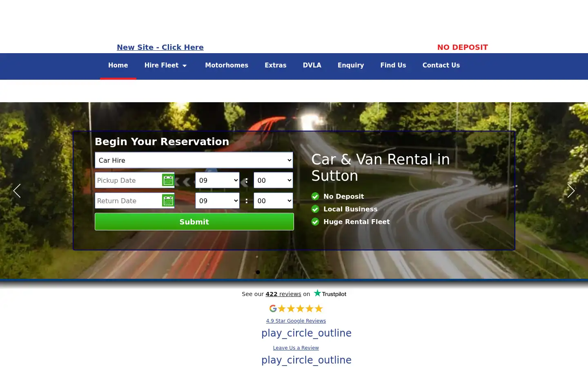Click the Local Business text
Image resolution: width=588 pixels, height=368 pixels.
pyautogui.click(x=350, y=209)
